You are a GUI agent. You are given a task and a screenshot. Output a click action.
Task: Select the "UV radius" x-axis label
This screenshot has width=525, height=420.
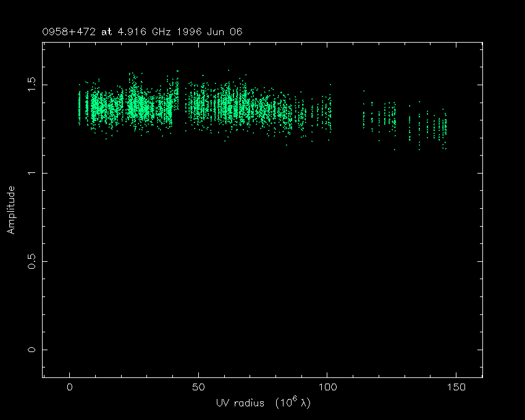[238, 403]
